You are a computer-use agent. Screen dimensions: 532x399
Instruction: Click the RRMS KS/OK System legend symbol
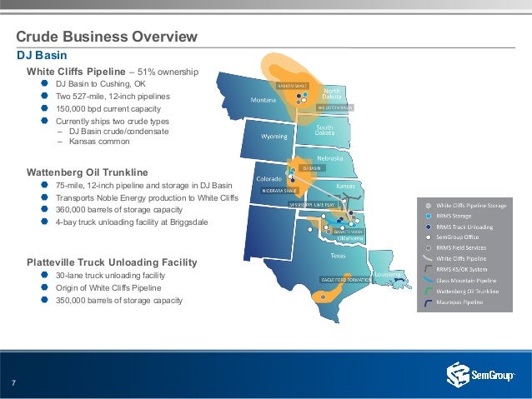(x=428, y=269)
